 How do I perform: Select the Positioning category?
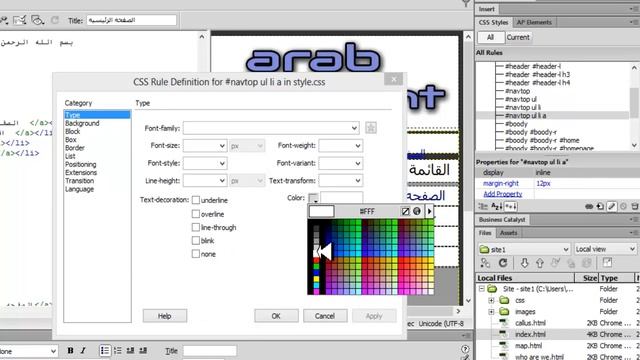[80, 164]
